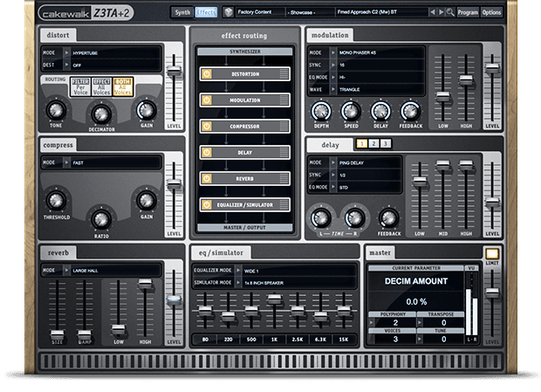The height and width of the screenshot is (392, 541).
Task: Grab the Distortion routing drag handle
Action: click(x=284, y=74)
